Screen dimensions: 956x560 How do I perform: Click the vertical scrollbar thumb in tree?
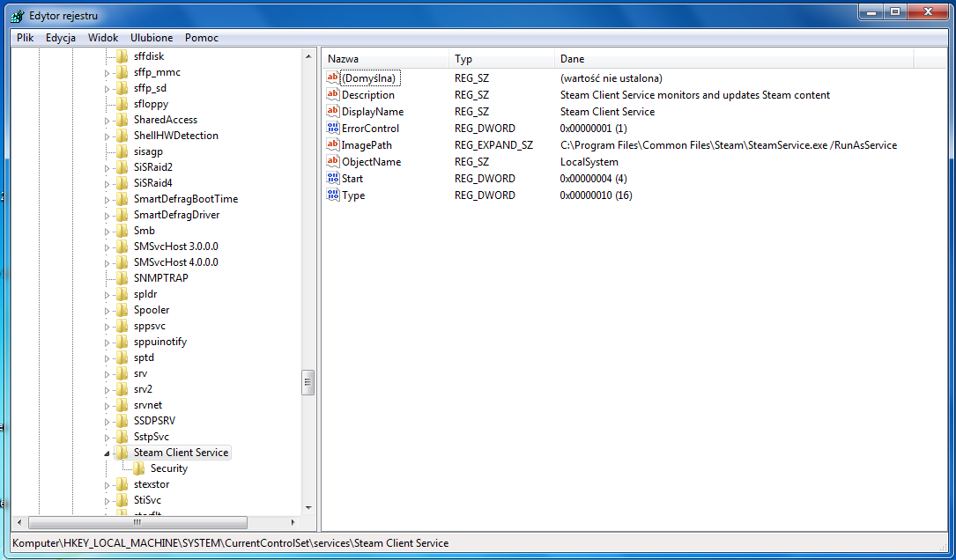coord(308,383)
